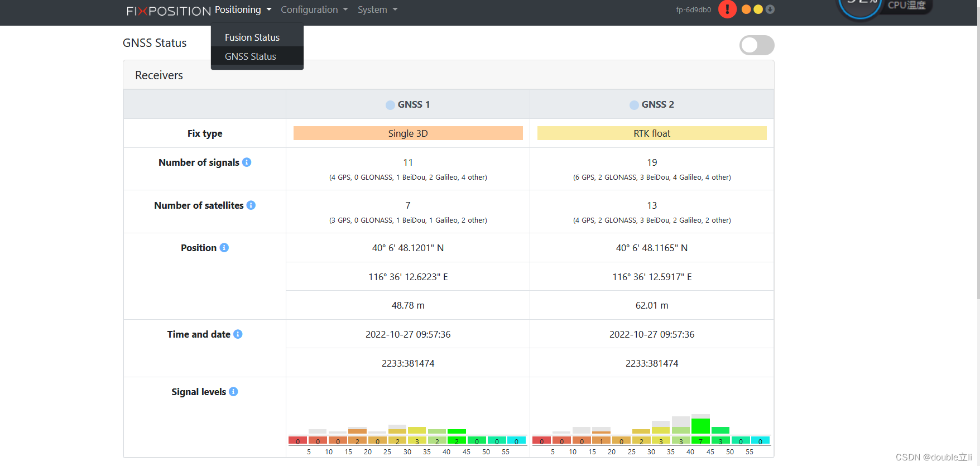980x466 pixels.
Task: Click GNSS 2 satellite count 13
Action: click(x=652, y=205)
